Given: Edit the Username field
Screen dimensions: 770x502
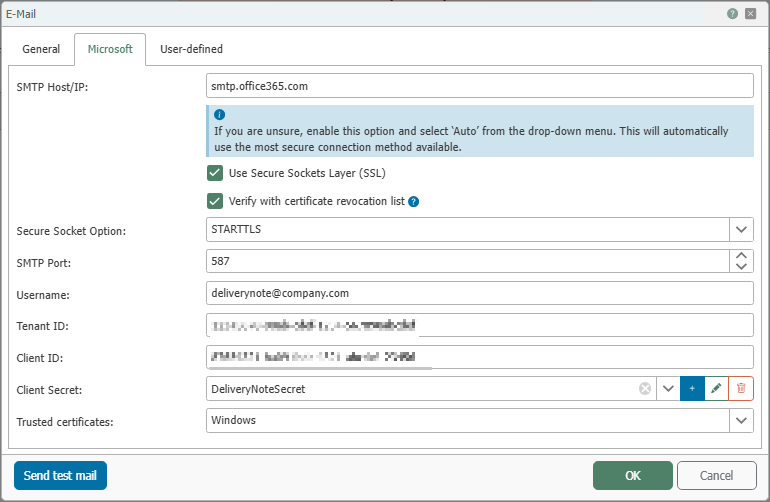Looking at the screenshot, I should pyautogui.click(x=480, y=293).
